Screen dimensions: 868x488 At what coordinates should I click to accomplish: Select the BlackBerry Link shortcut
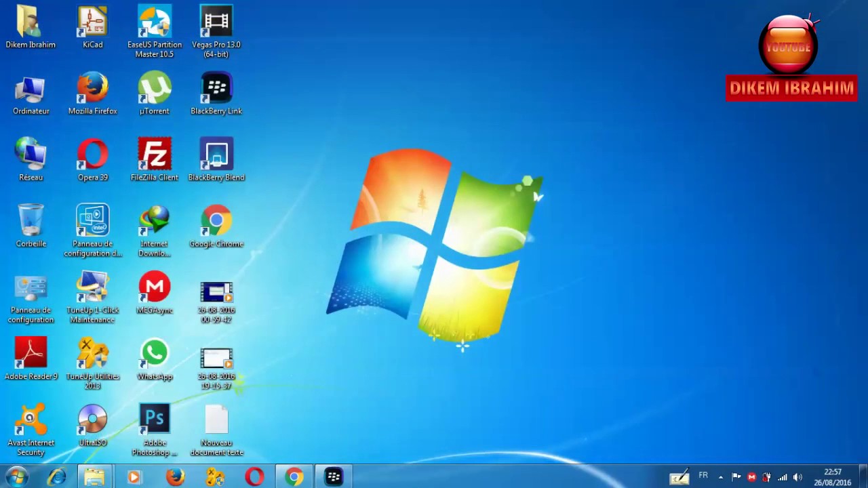coord(216,94)
